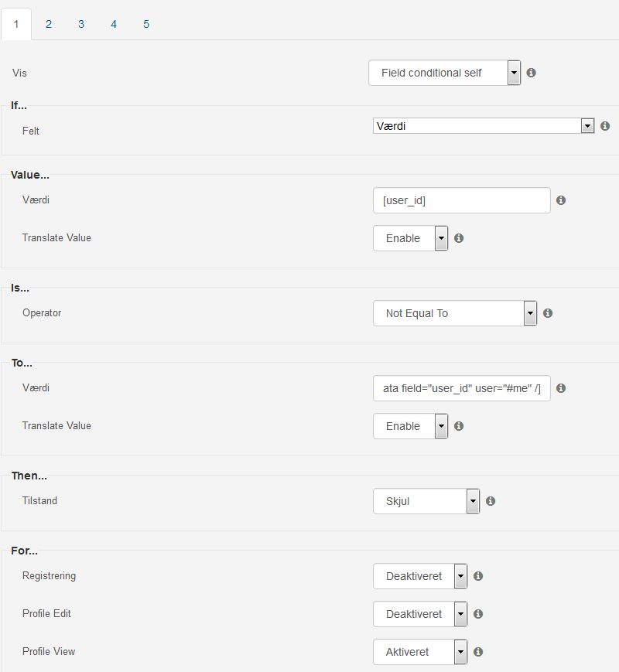The width and height of the screenshot is (619, 672).
Task: Switch to tab 2
Action: tap(49, 25)
